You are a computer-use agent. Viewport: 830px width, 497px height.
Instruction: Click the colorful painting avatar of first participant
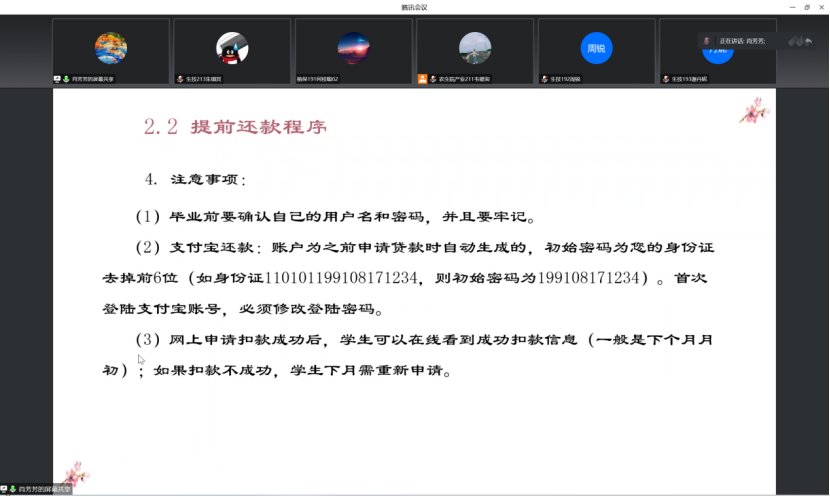110,47
